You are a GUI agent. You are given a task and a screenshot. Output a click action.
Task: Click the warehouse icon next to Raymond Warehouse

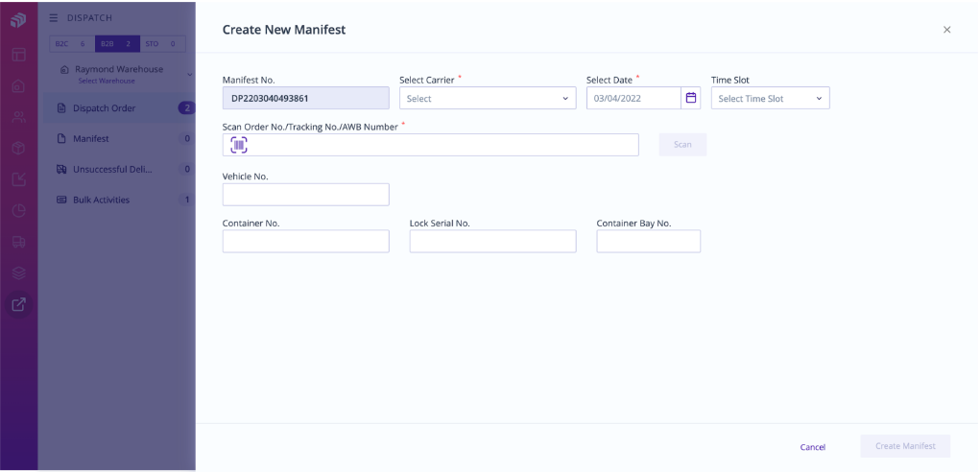coord(64,69)
